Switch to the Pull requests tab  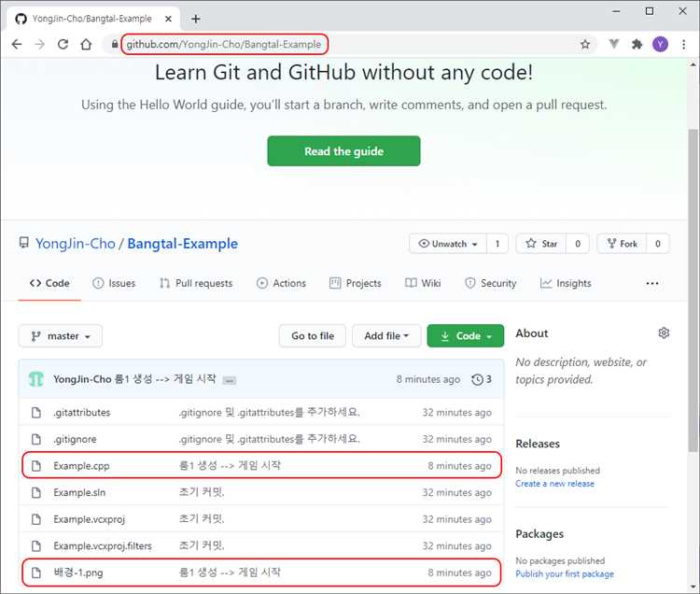pyautogui.click(x=196, y=283)
